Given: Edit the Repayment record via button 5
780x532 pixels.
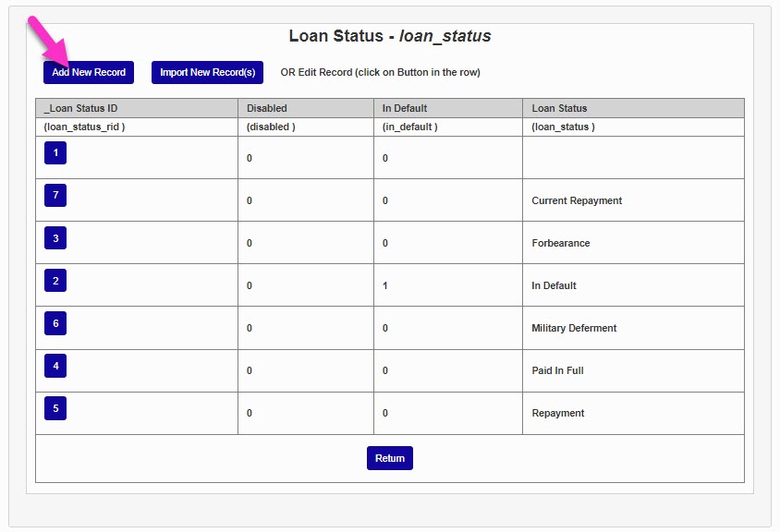Looking at the screenshot, I should coord(55,407).
